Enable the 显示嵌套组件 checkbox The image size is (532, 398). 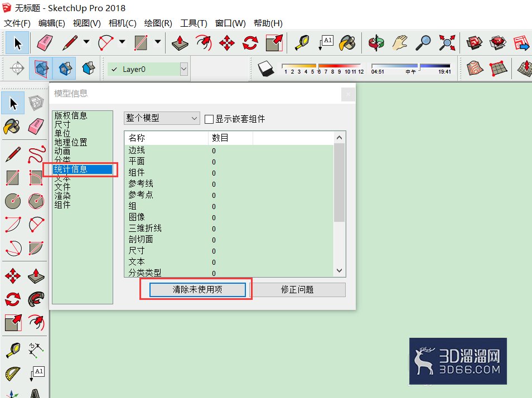[x=209, y=119]
